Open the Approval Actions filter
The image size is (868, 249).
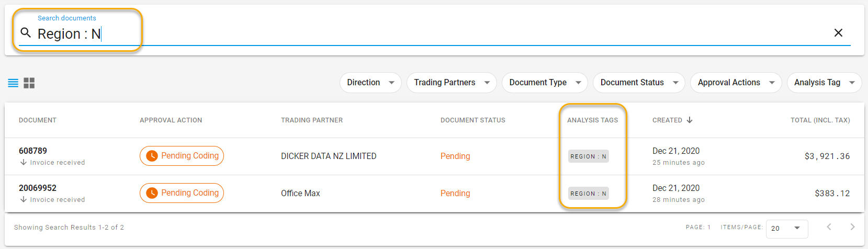(x=736, y=83)
